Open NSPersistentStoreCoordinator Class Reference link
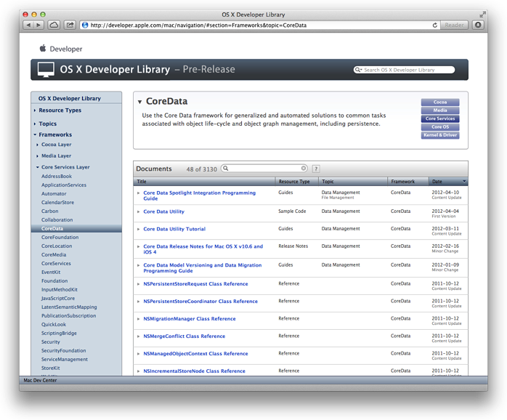This screenshot has width=507, height=420. click(200, 302)
